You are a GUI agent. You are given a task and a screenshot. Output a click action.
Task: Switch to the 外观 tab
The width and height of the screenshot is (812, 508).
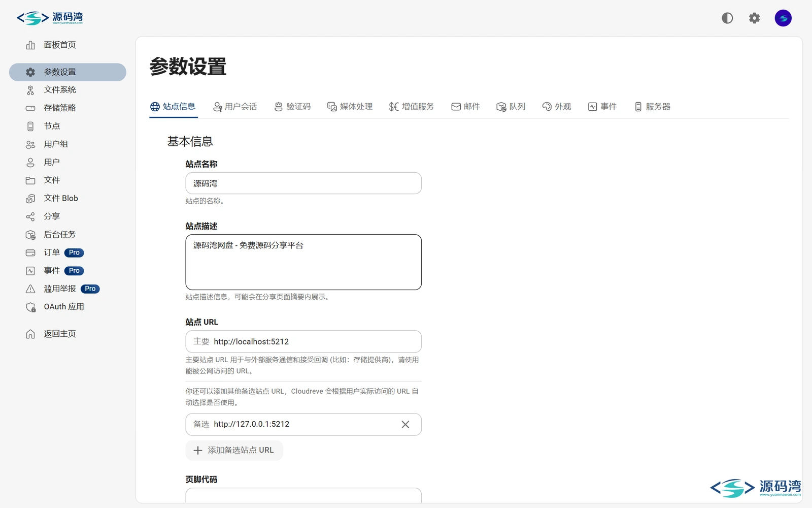[557, 107]
